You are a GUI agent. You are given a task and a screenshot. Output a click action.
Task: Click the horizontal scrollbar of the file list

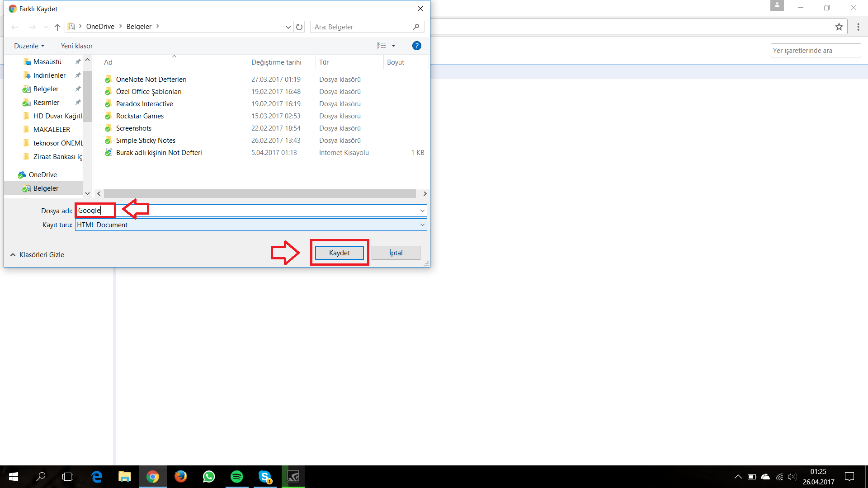pos(260,193)
